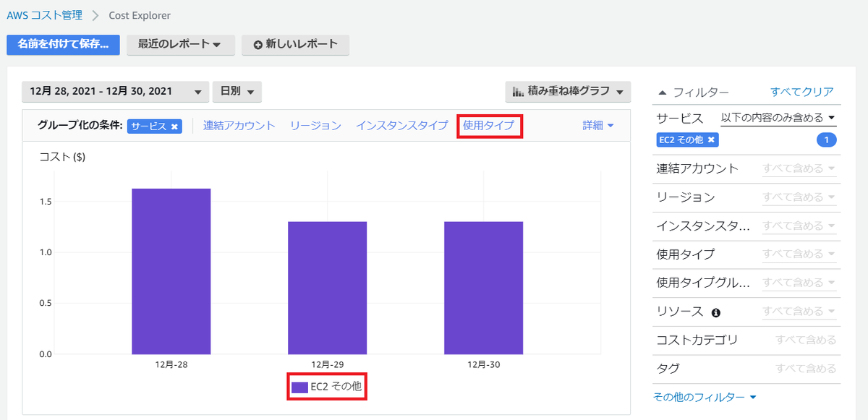
Task: Click すべてクリア to reset filters
Action: [802, 92]
